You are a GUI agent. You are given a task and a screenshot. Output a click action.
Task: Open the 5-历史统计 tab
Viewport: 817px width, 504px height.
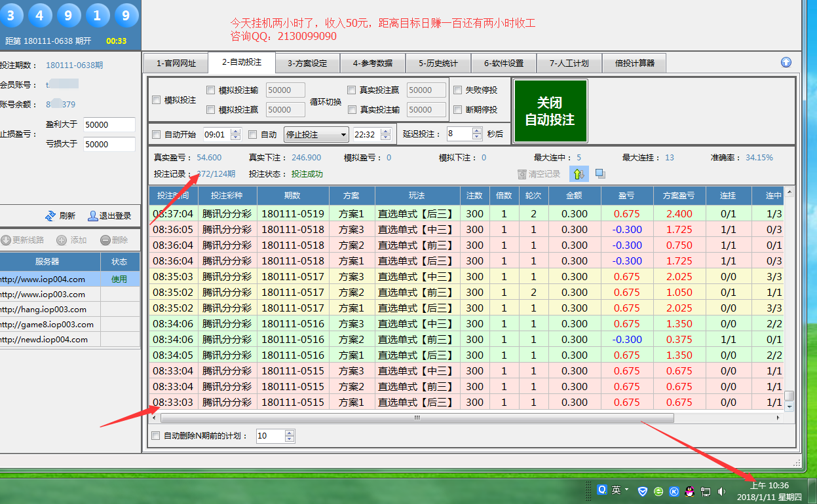click(x=438, y=63)
